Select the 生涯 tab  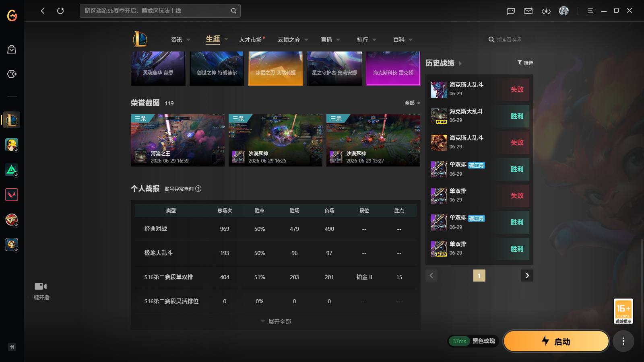point(213,39)
